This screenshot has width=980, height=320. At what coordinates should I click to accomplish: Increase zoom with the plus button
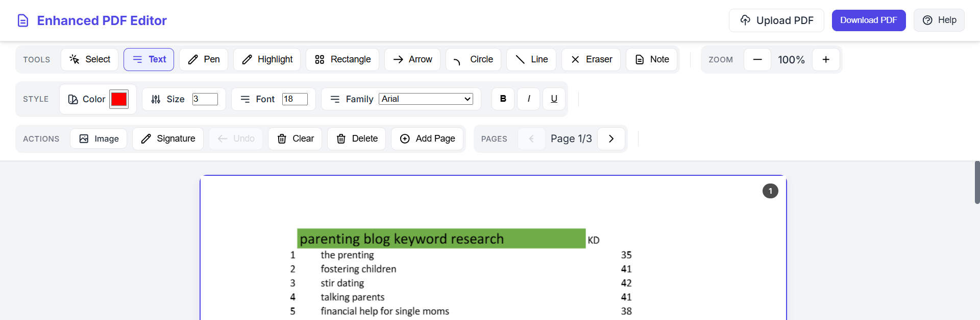825,59
